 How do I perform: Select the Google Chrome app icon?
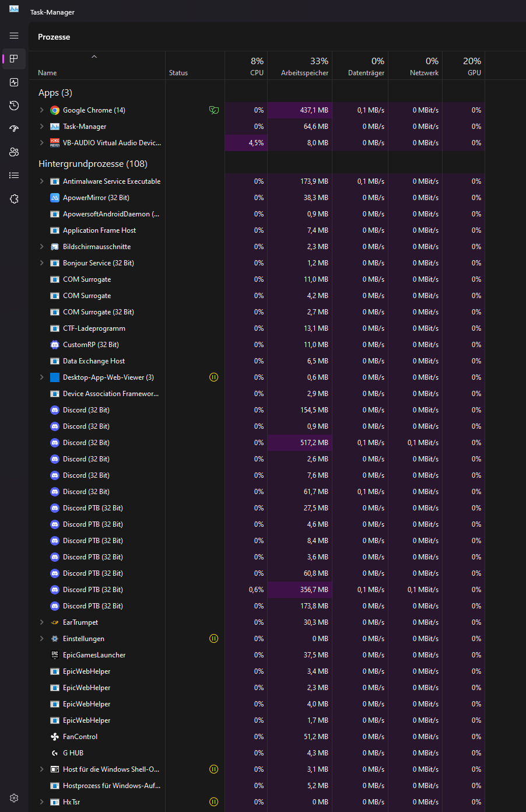(55, 110)
